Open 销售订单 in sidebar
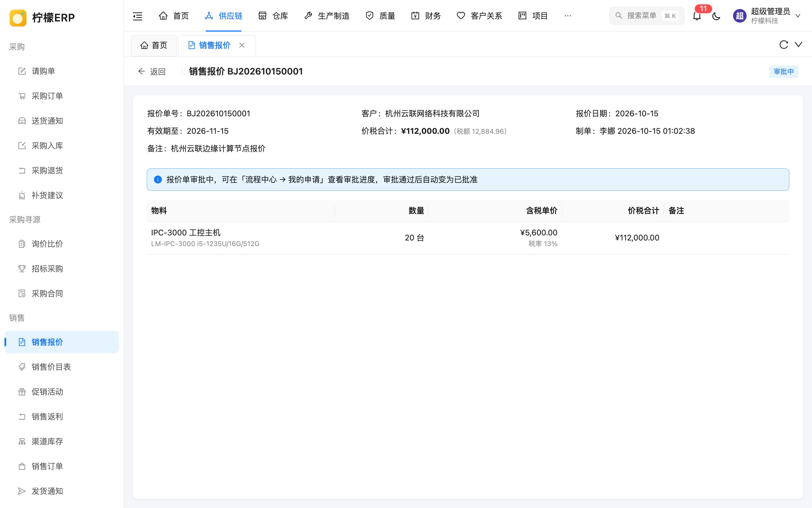Screen dimensions: 812x508 click(62, 466)
